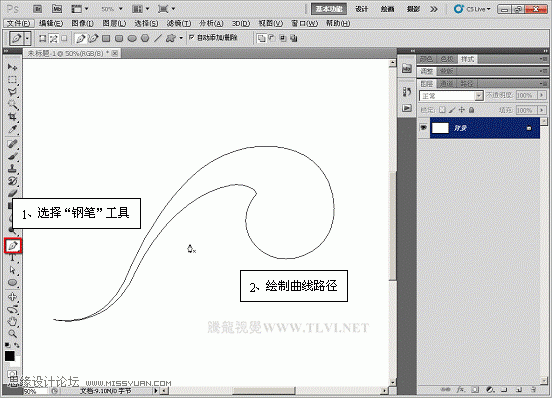Select the Path Selection arrow tool
The image size is (552, 398).
coord(13,270)
